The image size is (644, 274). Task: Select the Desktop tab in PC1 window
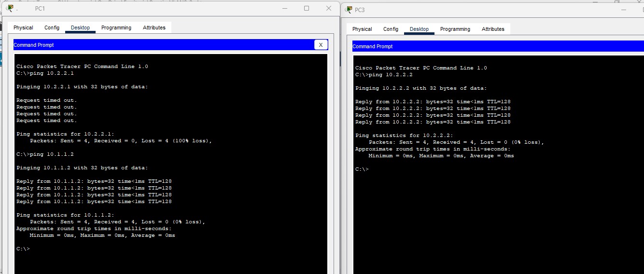tap(80, 27)
